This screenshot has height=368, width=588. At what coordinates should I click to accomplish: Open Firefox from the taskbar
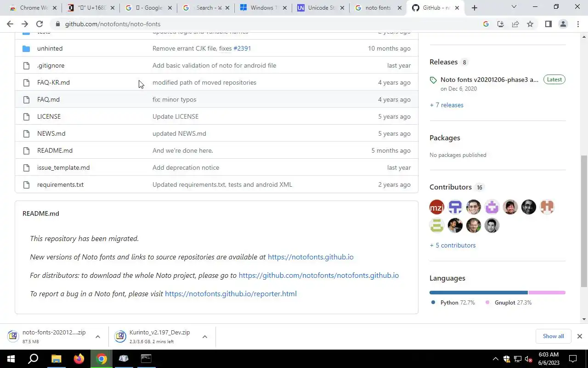tap(79, 359)
